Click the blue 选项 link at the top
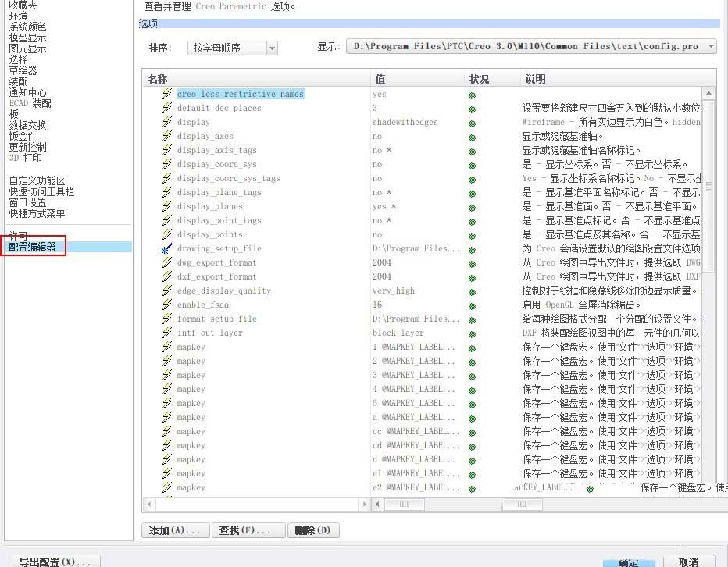The width and height of the screenshot is (728, 567). click(148, 24)
